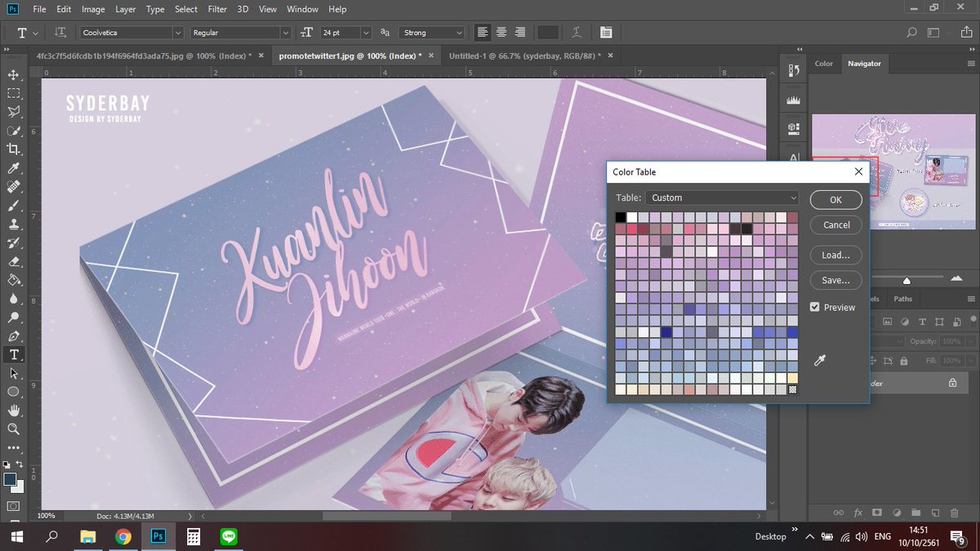Switch to the Paths panel tab
The height and width of the screenshot is (551, 980).
tap(903, 299)
